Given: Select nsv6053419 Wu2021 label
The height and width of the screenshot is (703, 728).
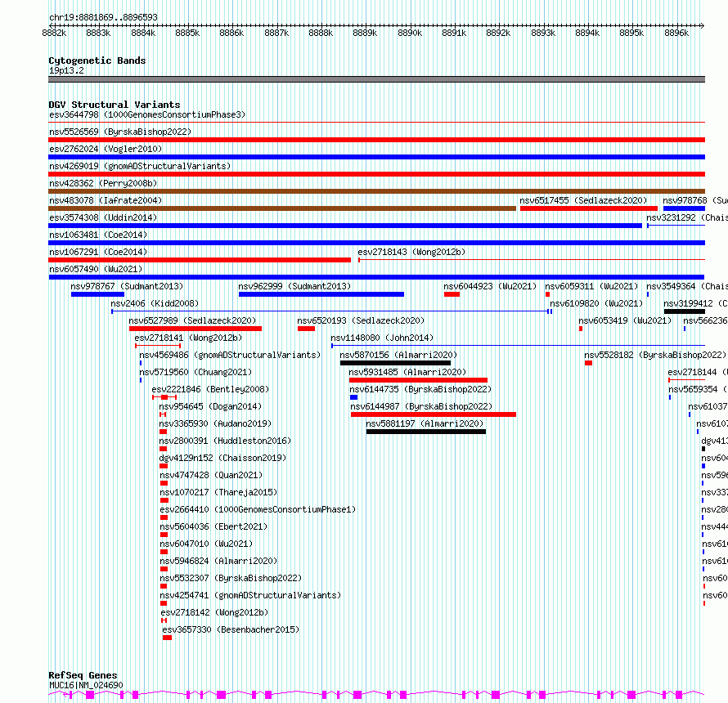Looking at the screenshot, I should click(625, 320).
